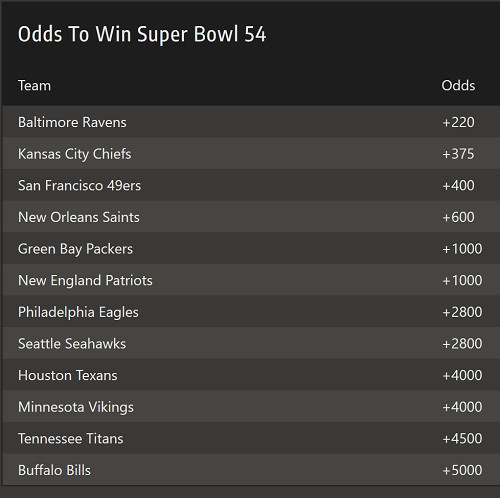Pick the 49ers +400 odds
Image resolution: width=500 pixels, height=498 pixels.
click(x=458, y=185)
